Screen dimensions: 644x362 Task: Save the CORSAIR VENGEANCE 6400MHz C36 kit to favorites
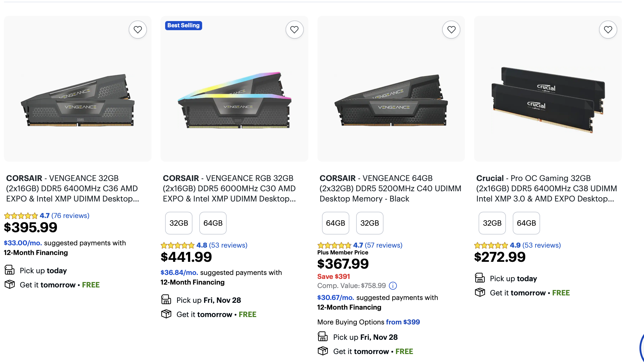[138, 30]
